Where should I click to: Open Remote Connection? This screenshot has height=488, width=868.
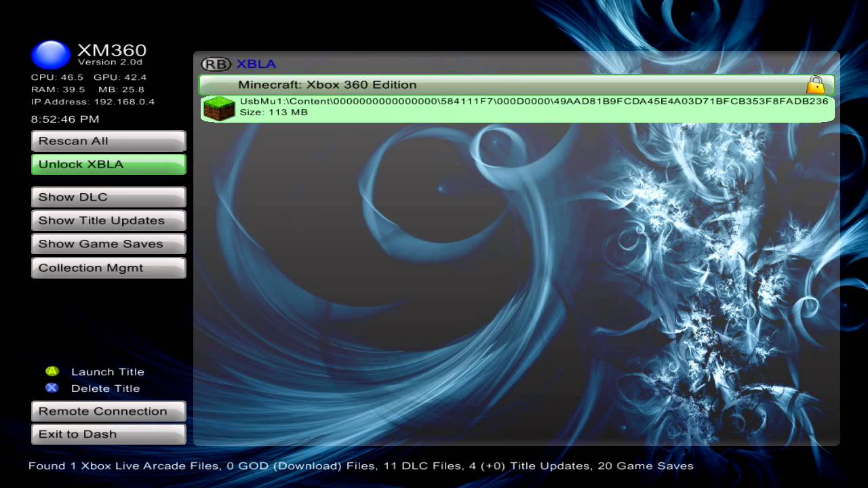[108, 411]
